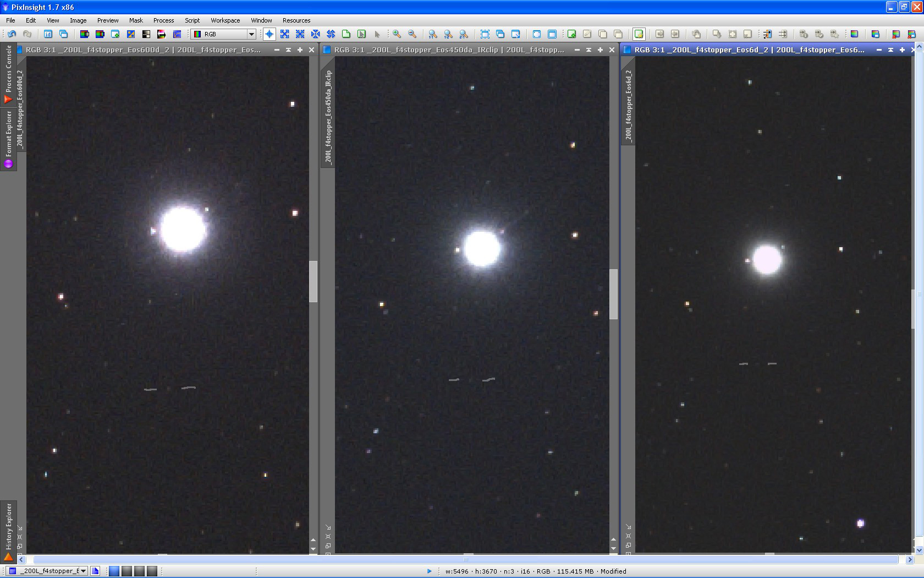Click the black and white squares toolbar icon
This screenshot has width=924, height=578.
[x=146, y=34]
